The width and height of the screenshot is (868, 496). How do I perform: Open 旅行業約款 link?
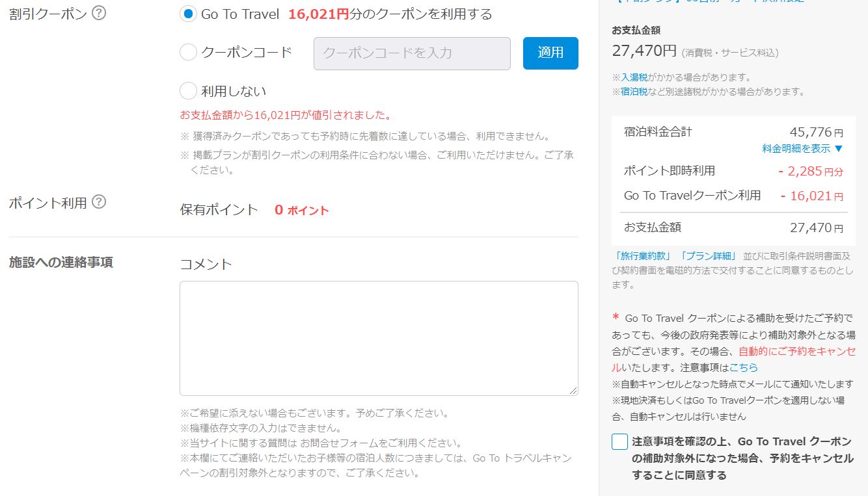coord(643,255)
